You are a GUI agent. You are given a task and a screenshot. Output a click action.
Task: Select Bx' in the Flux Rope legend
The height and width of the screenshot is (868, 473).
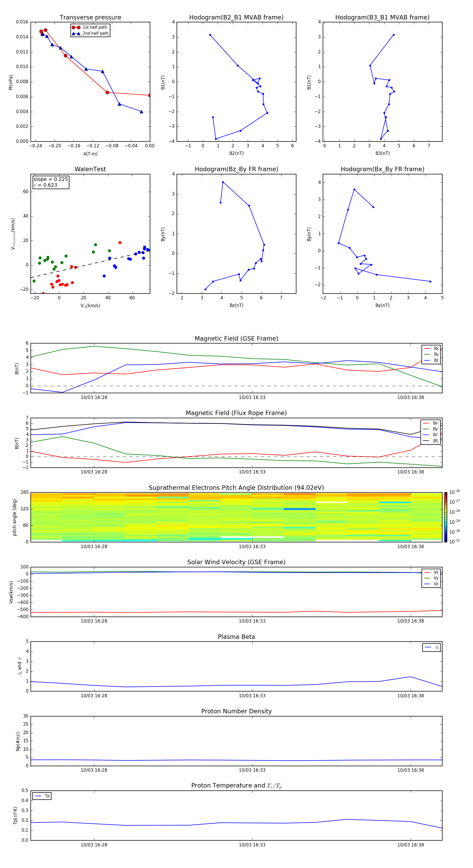431,423
